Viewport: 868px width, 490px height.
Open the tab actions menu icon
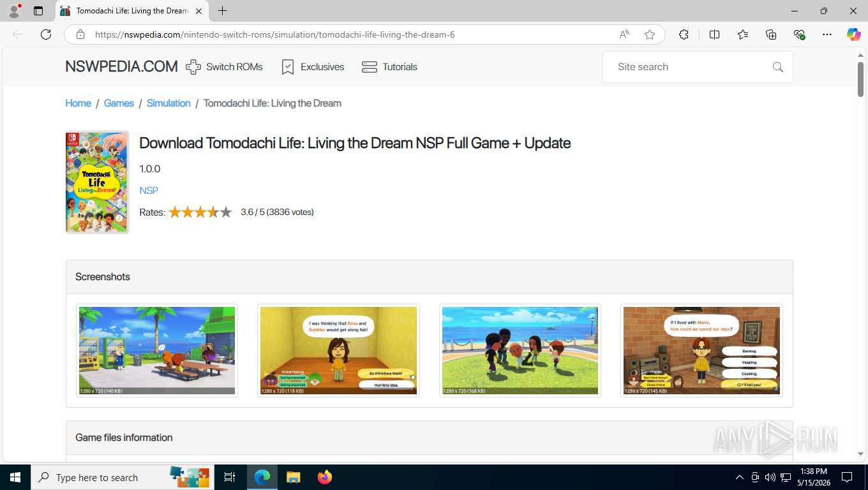click(38, 11)
